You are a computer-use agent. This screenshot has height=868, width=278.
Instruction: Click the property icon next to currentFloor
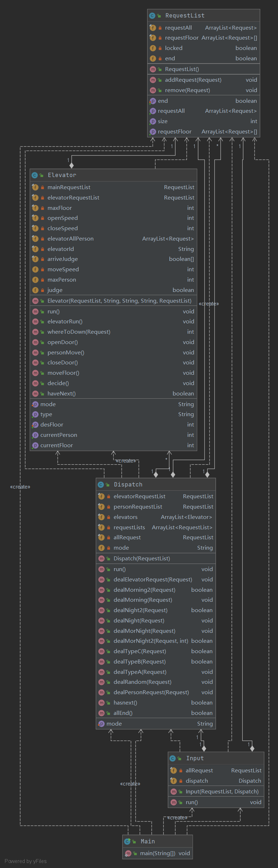point(35,445)
